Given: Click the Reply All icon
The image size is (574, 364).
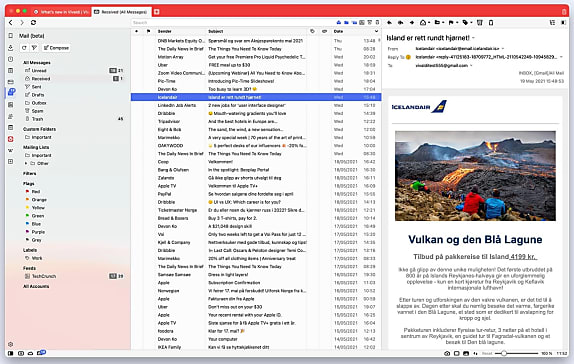Looking at the screenshot, I should pos(400,23).
